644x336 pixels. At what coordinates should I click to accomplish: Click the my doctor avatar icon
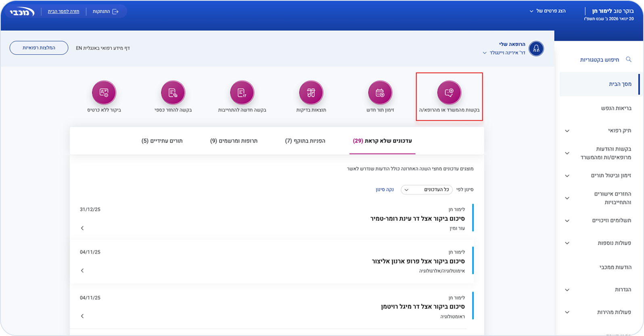coord(536,48)
